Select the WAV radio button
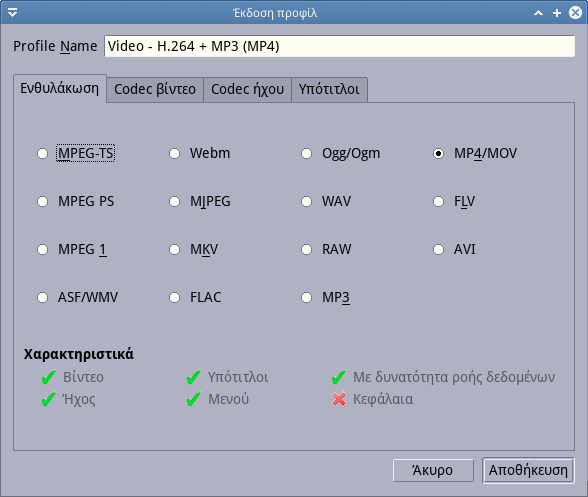This screenshot has width=588, height=497. point(326,201)
